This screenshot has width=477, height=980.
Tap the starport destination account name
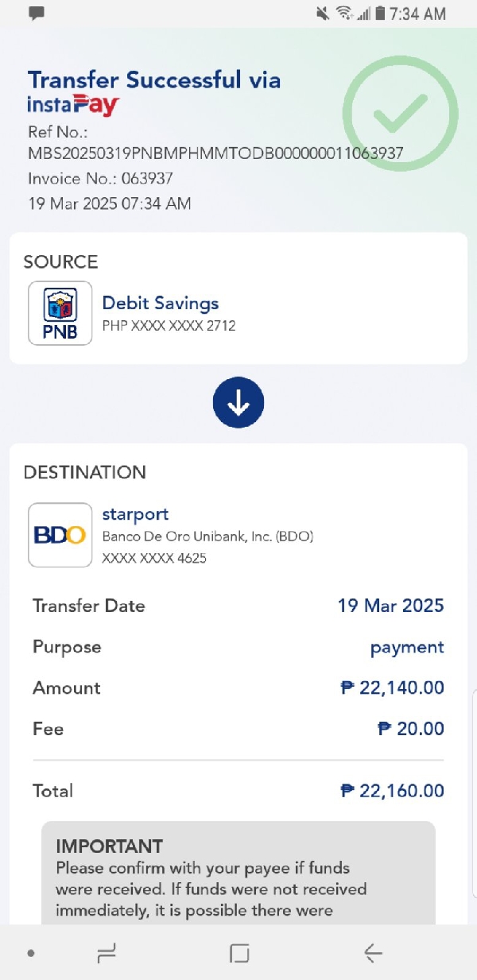click(x=135, y=514)
